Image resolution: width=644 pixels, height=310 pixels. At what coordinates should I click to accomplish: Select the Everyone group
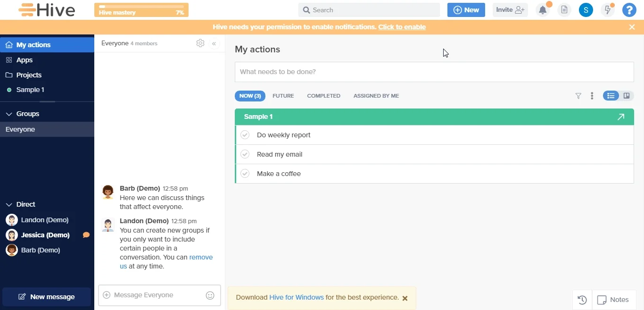[x=47, y=129]
